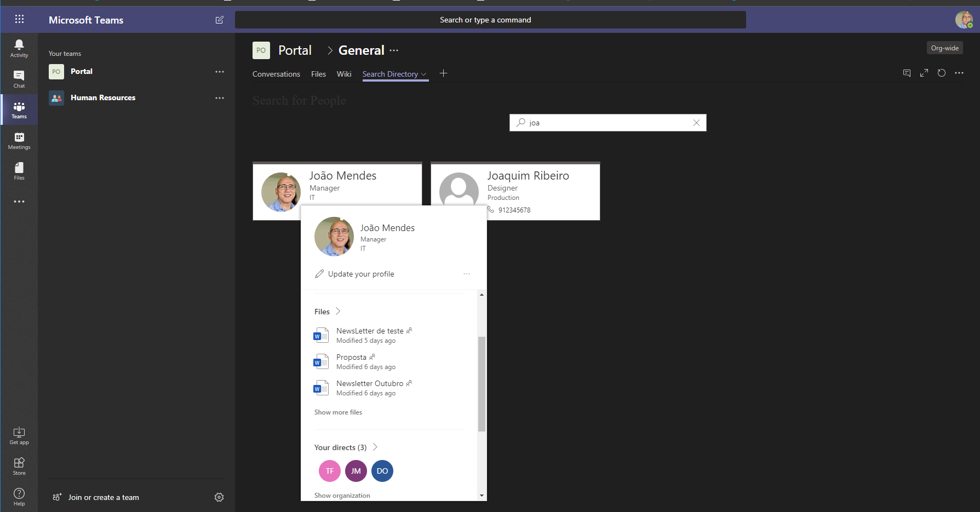The height and width of the screenshot is (512, 980).
Task: Open the Files icon in sidebar
Action: click(19, 171)
